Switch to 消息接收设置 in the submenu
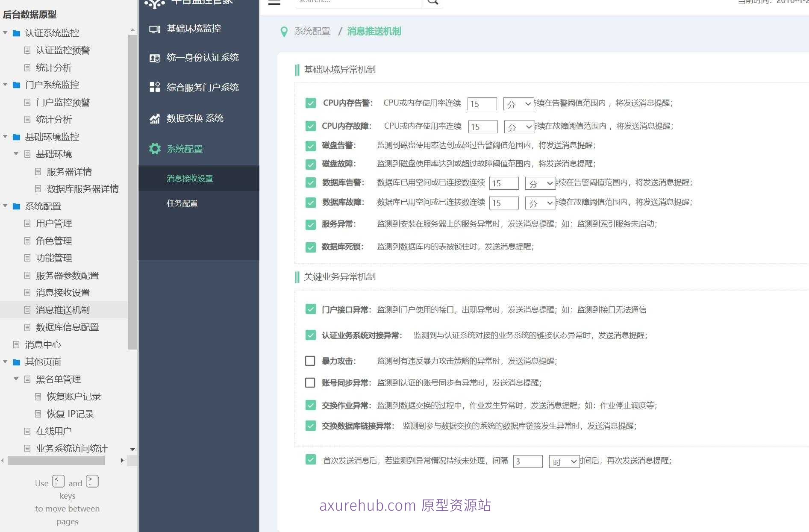The height and width of the screenshot is (532, 809). pos(190,178)
